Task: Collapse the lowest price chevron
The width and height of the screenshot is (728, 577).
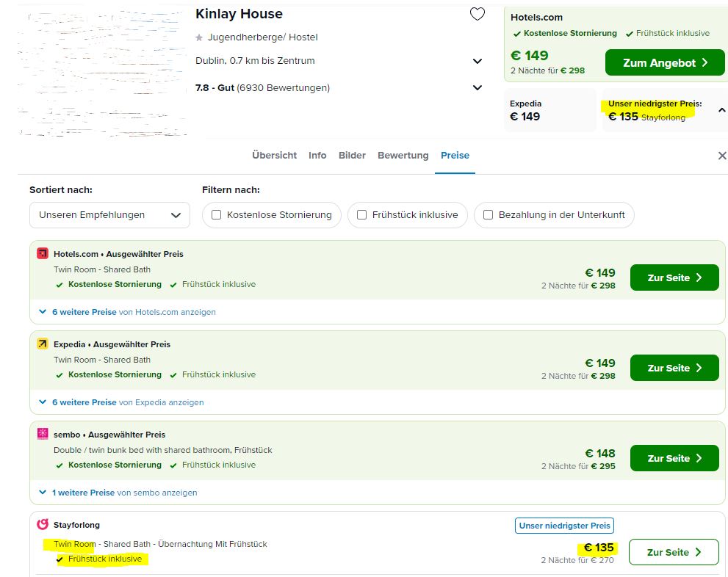Action: (721, 110)
